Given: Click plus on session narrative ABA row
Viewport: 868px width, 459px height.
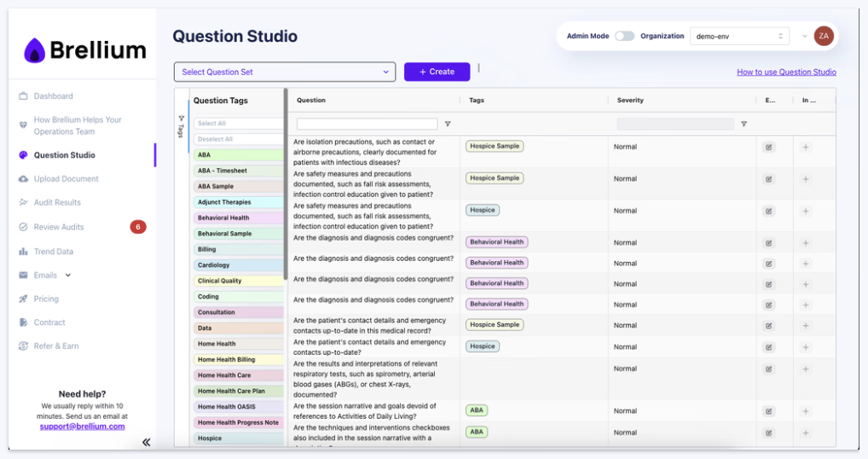Looking at the screenshot, I should pyautogui.click(x=806, y=411).
